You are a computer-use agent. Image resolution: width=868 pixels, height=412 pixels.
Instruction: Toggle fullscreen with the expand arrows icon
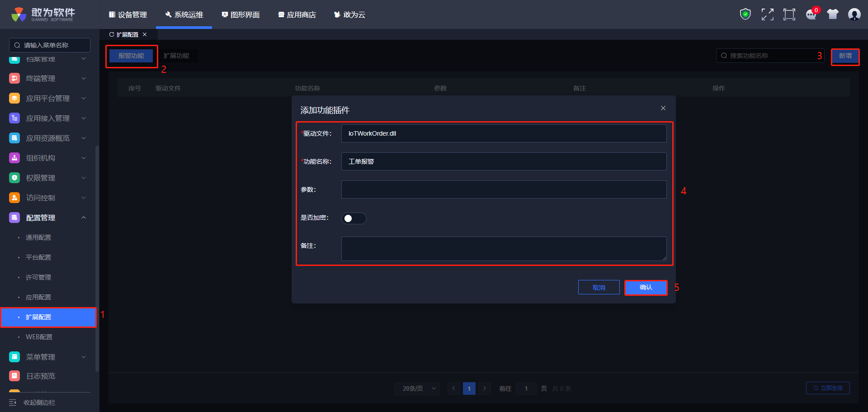(767, 14)
